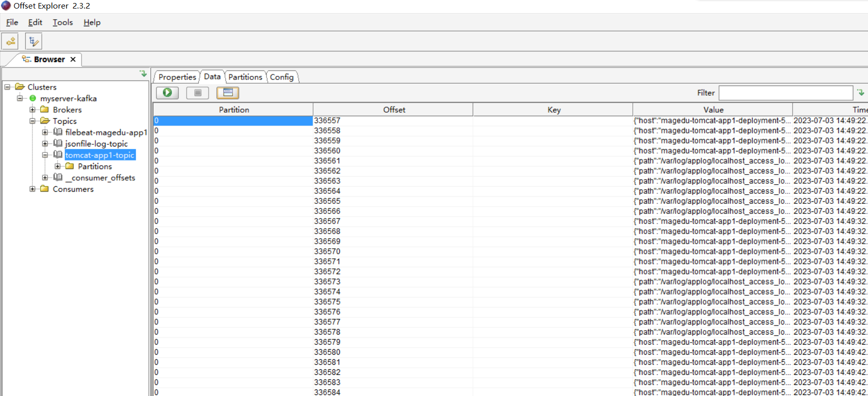Open the Help menu

[x=92, y=23]
